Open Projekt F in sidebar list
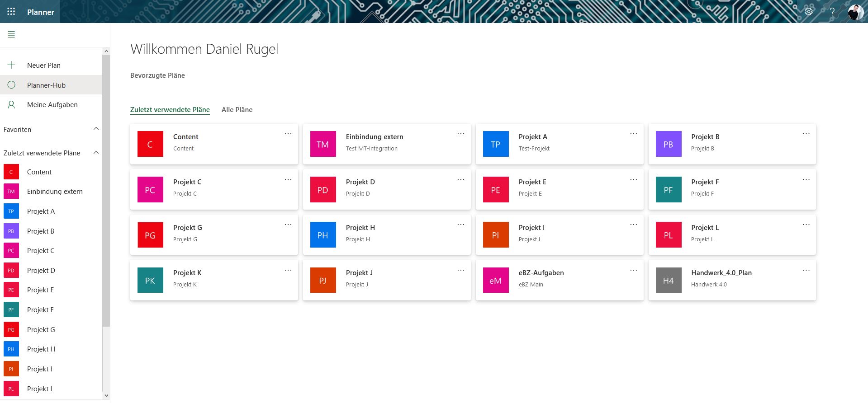Viewport: 868px width, 403px height. tap(51, 309)
